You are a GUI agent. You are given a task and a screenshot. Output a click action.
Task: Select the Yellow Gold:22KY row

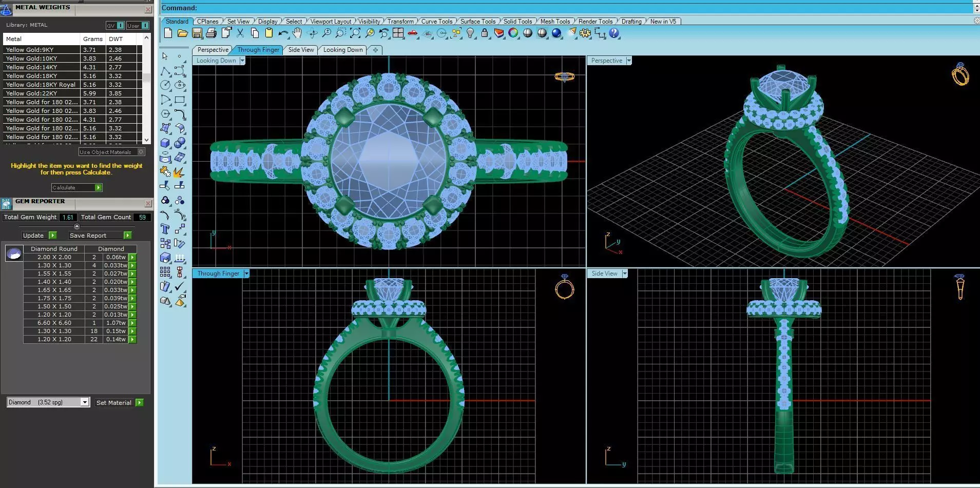point(72,93)
